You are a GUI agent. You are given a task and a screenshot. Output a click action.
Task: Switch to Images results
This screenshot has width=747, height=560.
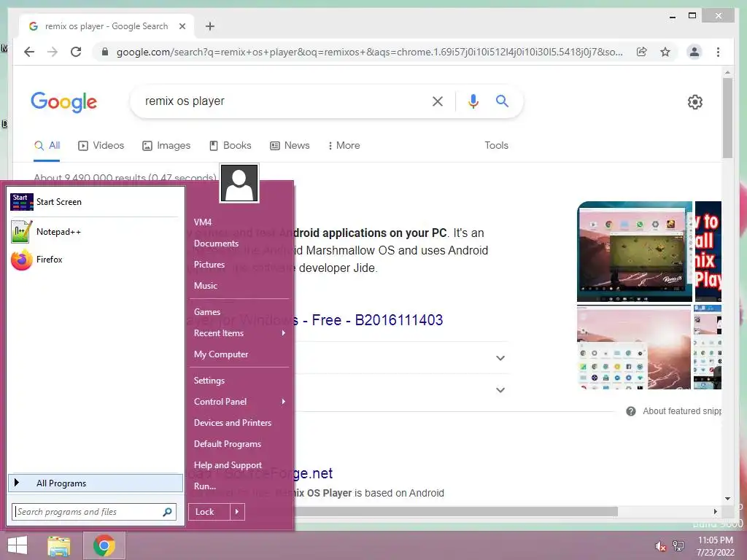coord(166,146)
